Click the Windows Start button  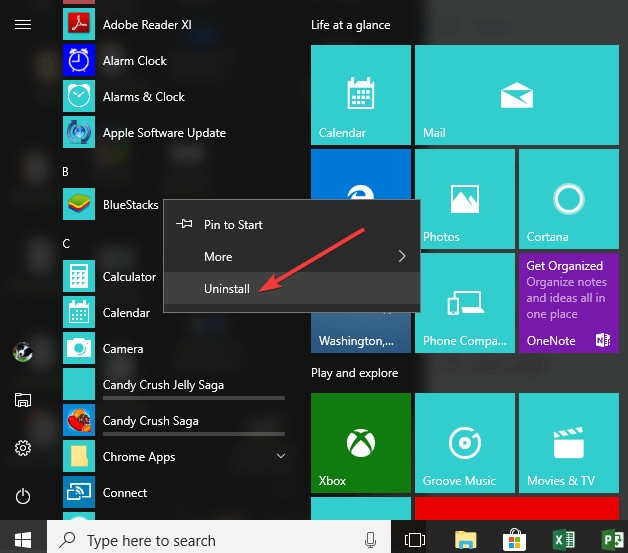[x=23, y=540]
